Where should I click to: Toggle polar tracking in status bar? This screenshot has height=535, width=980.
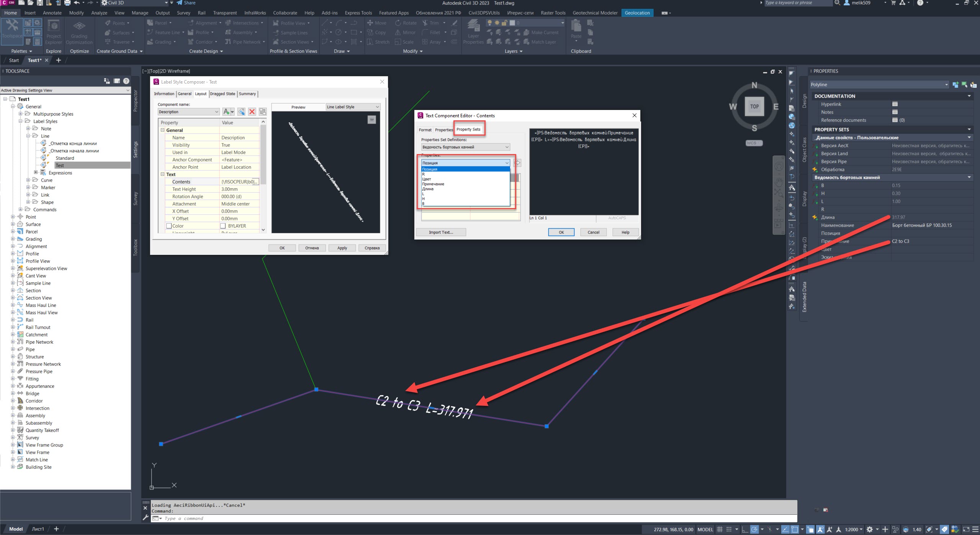(754, 529)
